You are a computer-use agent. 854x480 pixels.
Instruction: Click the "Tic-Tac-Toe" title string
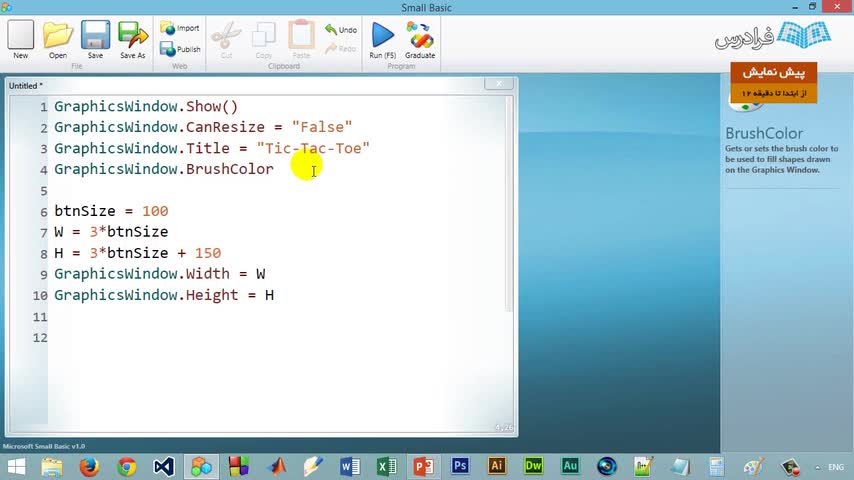pos(313,148)
